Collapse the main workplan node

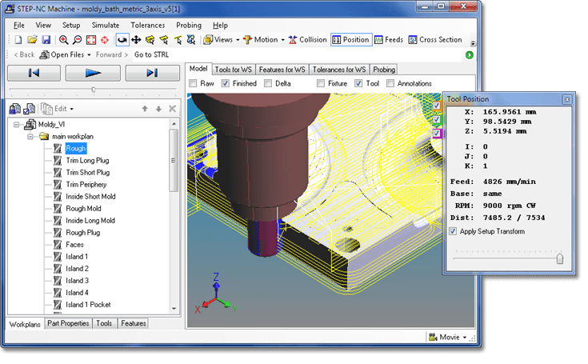click(x=30, y=137)
